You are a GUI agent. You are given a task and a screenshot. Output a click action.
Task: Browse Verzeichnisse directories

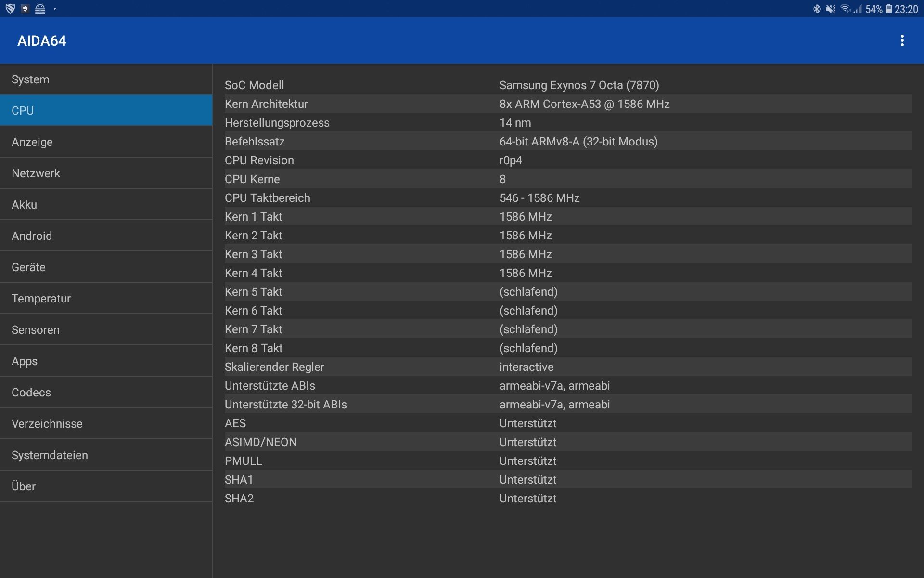pos(106,424)
